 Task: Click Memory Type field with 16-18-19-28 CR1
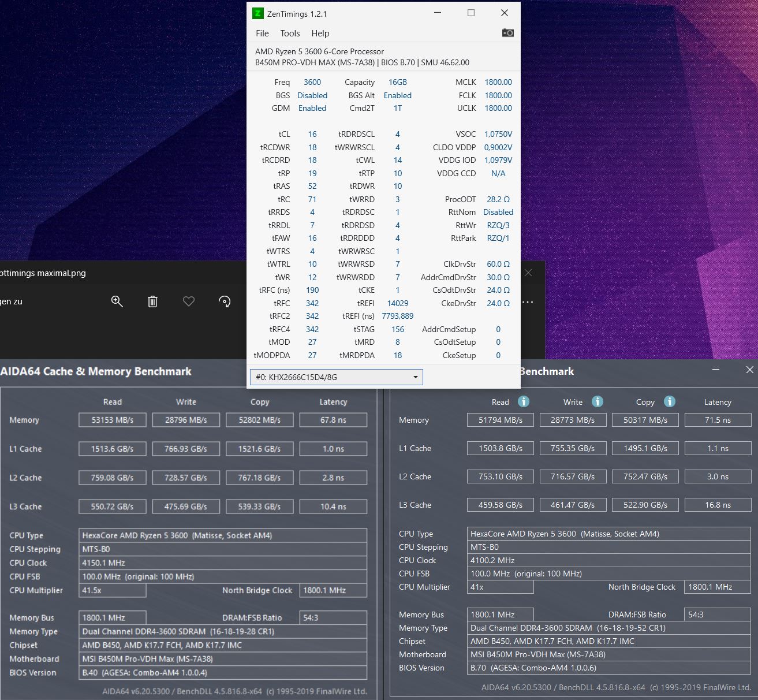tap(223, 631)
